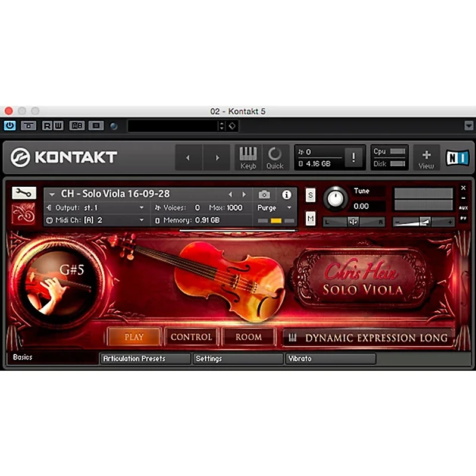
Task: Mute the instrument with M button
Action: (311, 219)
